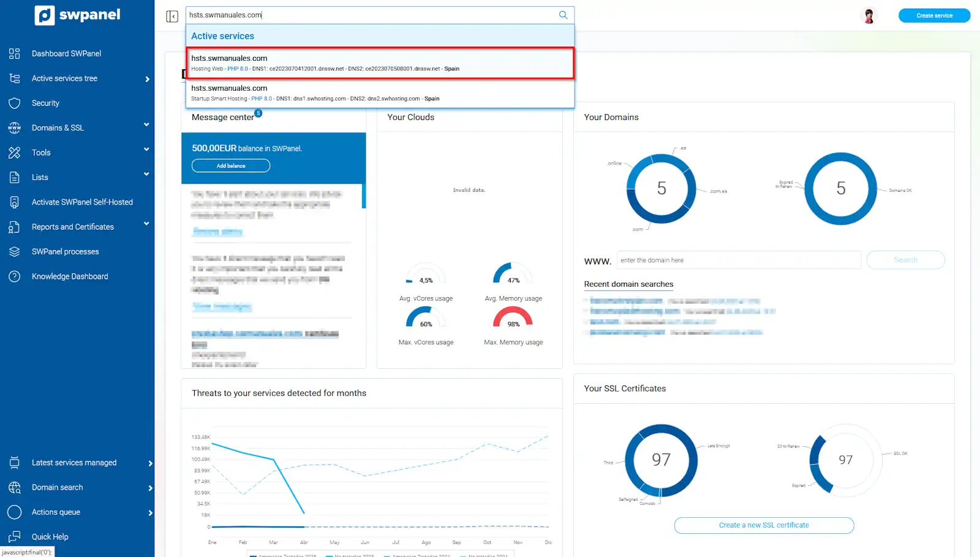Click Create a new SSL certificate

[764, 525]
